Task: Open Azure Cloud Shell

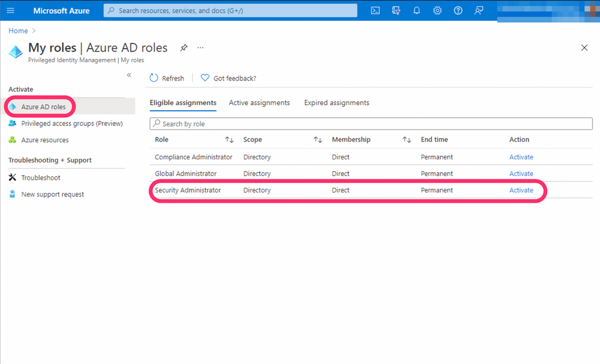Action: pyautogui.click(x=375, y=10)
